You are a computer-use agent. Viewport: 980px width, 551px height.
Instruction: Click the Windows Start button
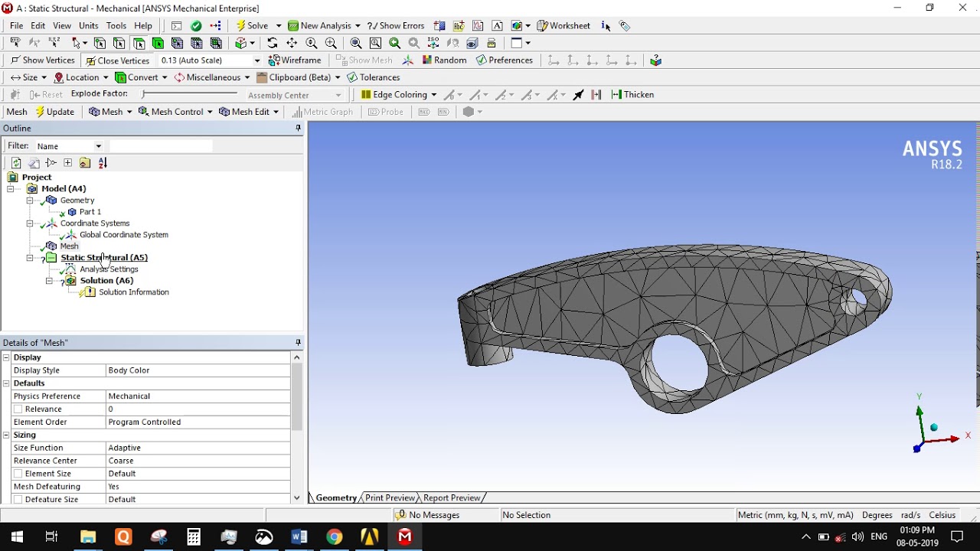point(17,537)
